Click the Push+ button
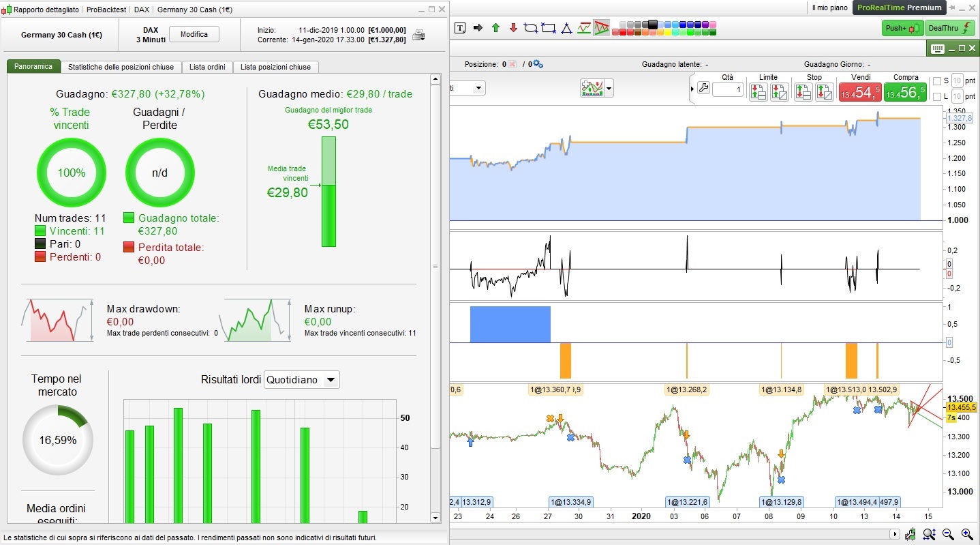This screenshot has height=545, width=980. 902,28
